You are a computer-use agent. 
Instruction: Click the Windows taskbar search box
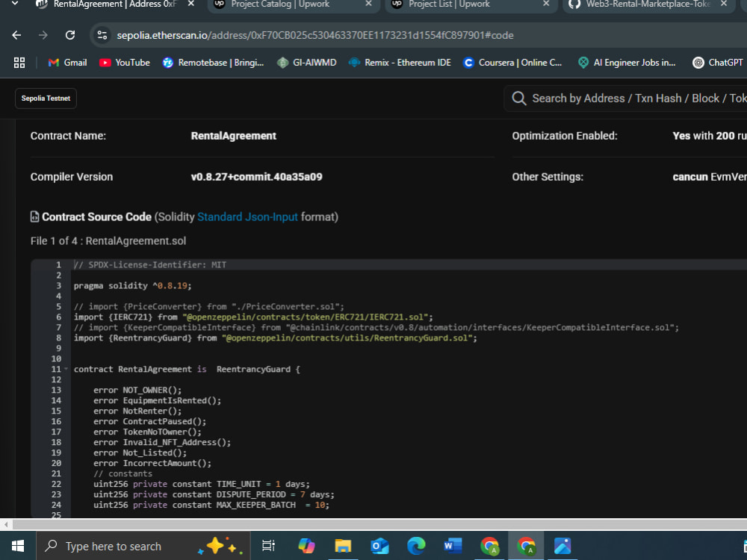[x=143, y=546]
